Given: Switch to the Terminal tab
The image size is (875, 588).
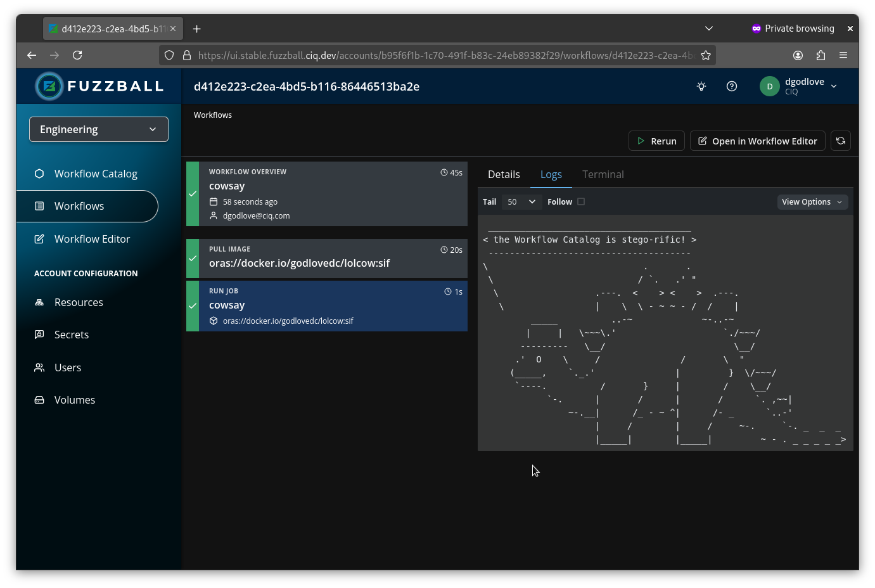Looking at the screenshot, I should (603, 174).
